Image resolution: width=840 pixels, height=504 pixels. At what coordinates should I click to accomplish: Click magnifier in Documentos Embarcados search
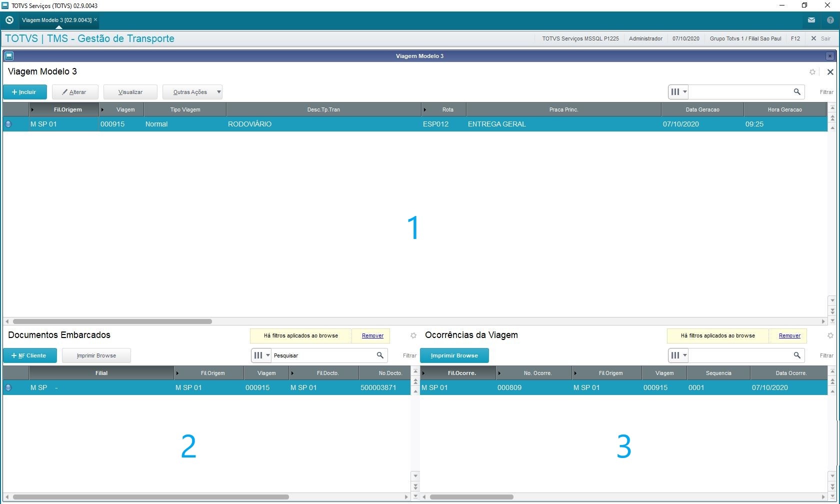(380, 355)
